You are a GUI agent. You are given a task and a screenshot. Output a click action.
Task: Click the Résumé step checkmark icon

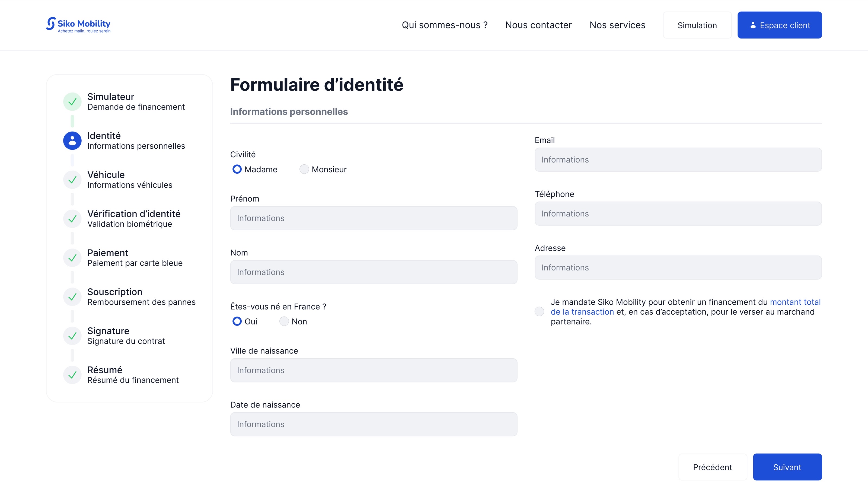point(72,375)
